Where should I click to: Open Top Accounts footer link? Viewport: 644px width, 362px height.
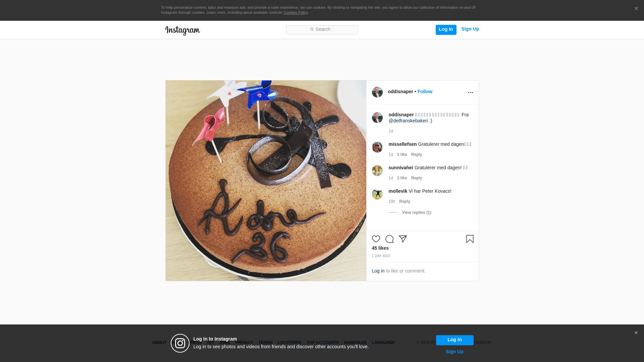323,343
